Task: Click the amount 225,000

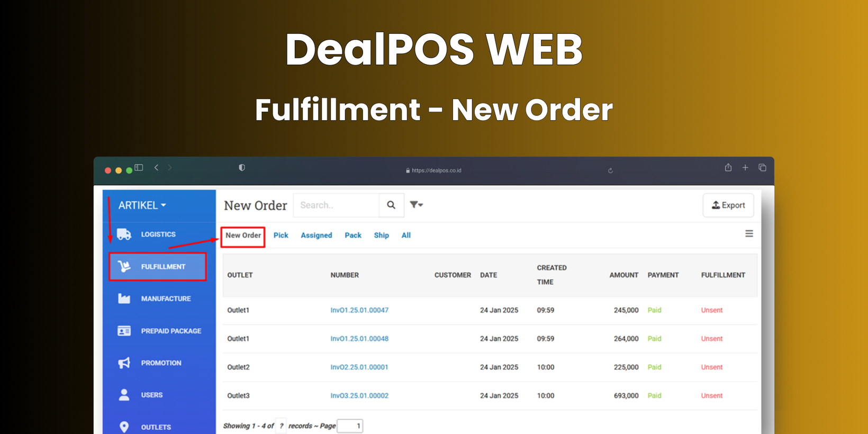Action: (626, 367)
